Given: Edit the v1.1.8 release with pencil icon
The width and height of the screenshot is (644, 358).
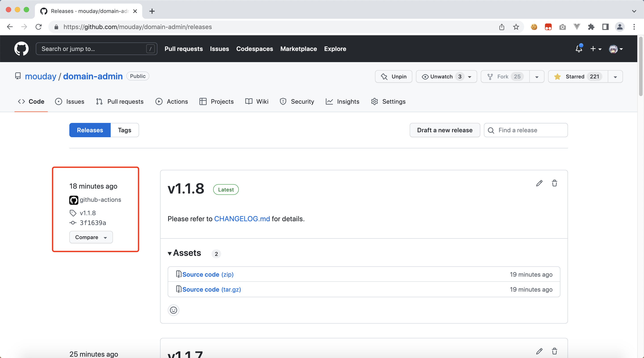Looking at the screenshot, I should coord(539,183).
